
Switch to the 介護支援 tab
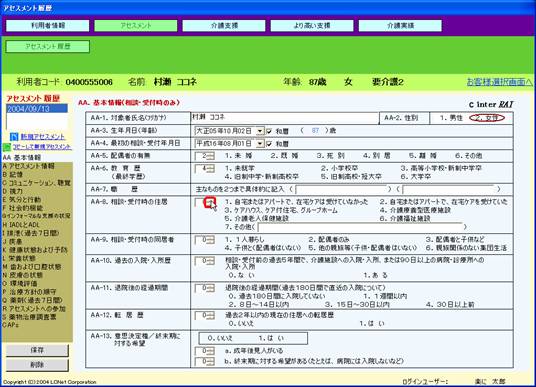tap(224, 26)
